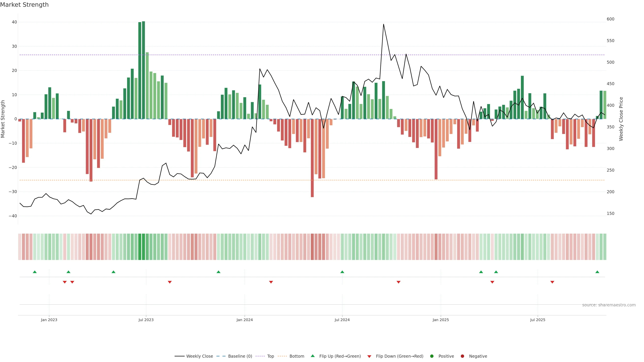Click the Negative red circle legend icon
The height and width of the screenshot is (362, 644).
click(462, 356)
